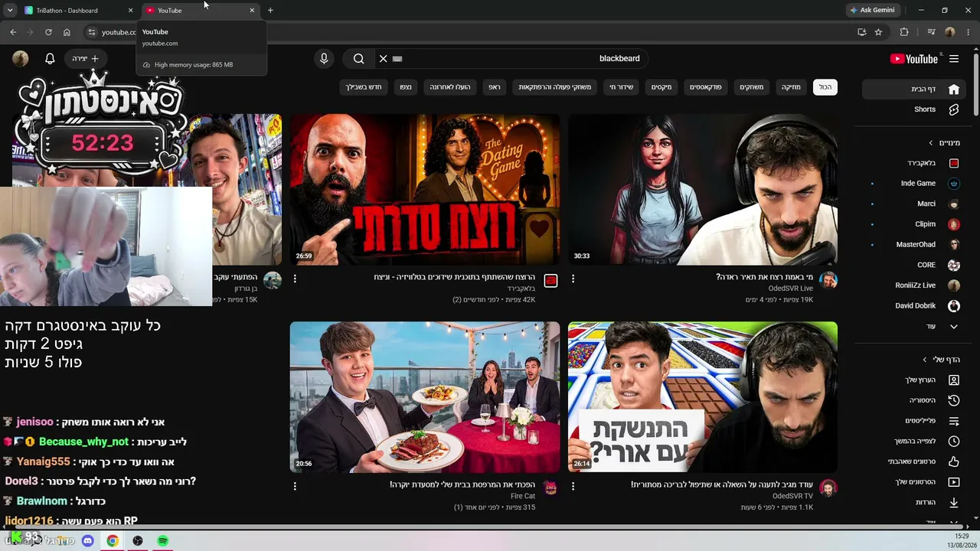Click the יצירה (Create) button

point(85,59)
